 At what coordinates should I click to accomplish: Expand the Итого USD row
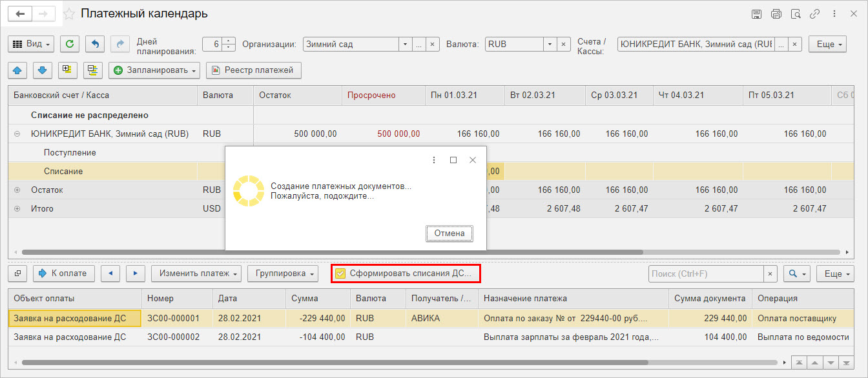[17, 209]
